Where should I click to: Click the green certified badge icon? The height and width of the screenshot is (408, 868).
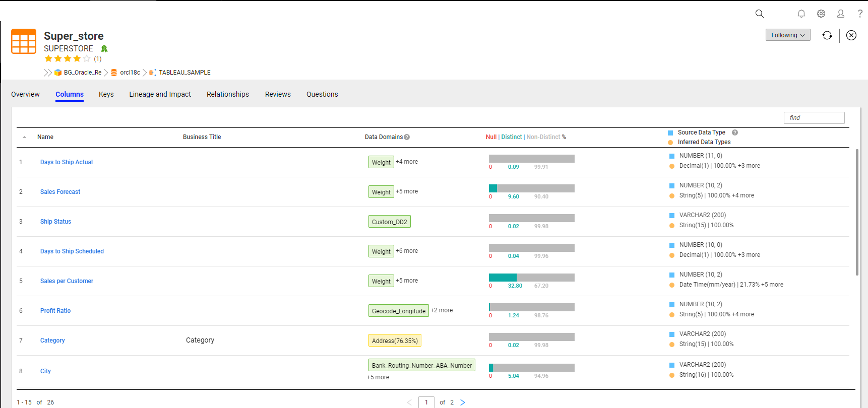tap(104, 49)
